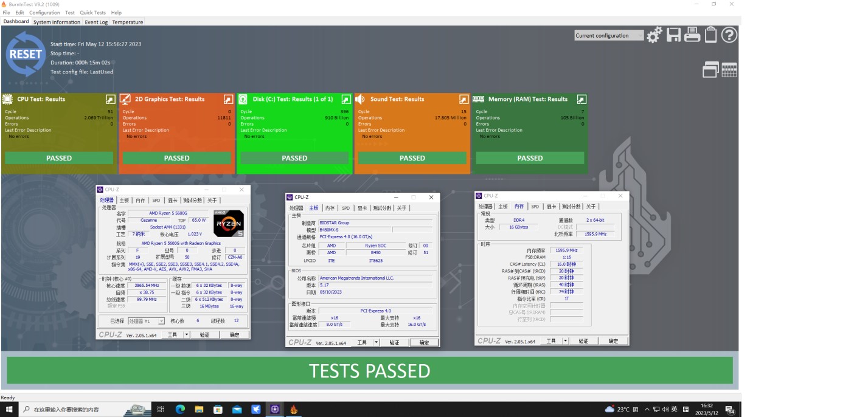The height and width of the screenshot is (417, 868).
Task: Open Microsoft Store taskbar icon
Action: pos(218,410)
